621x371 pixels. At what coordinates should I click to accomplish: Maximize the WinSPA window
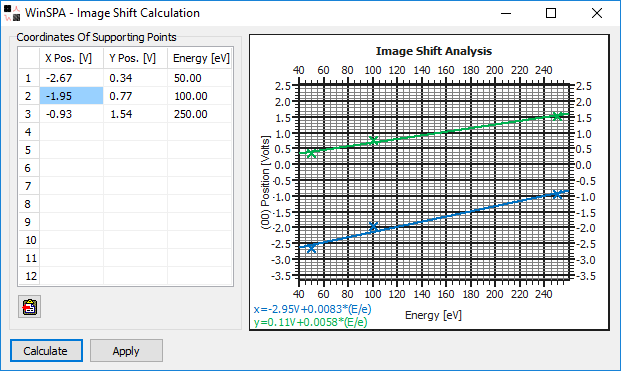click(x=551, y=13)
